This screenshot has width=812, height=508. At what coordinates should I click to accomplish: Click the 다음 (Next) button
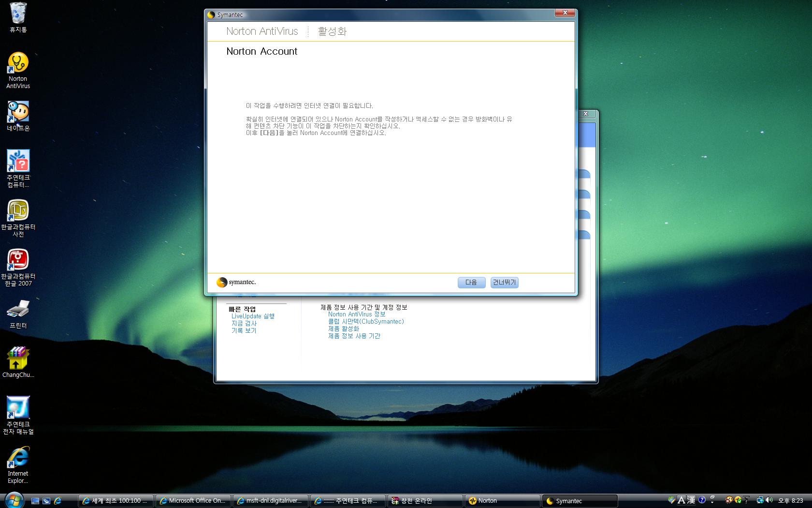click(x=471, y=283)
